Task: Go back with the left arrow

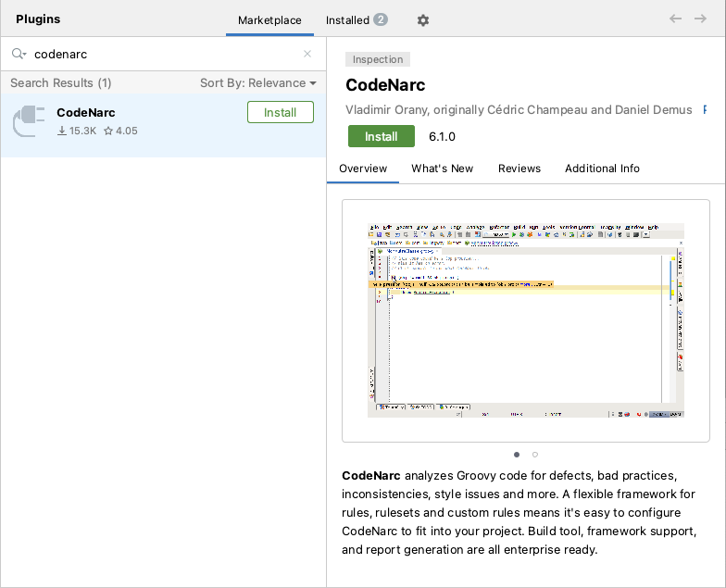Action: coord(676,19)
